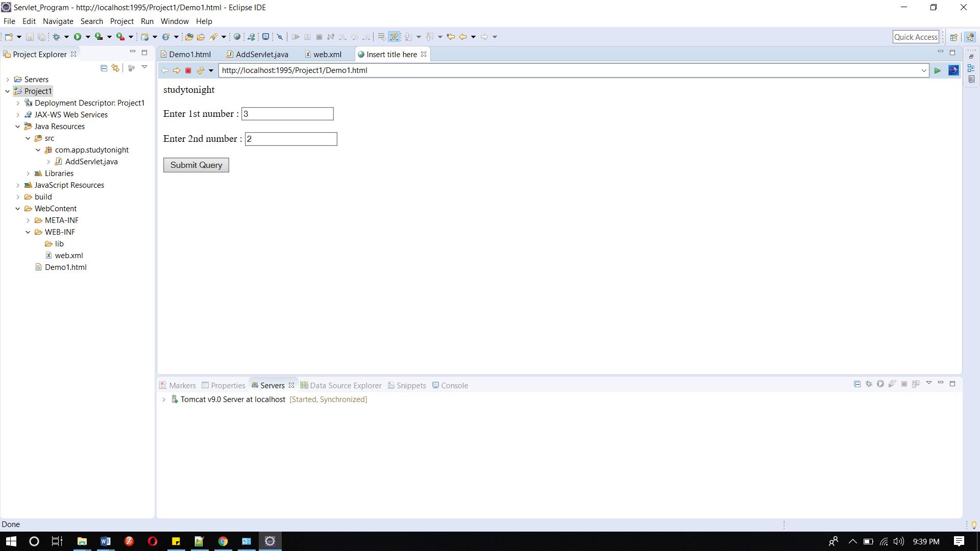This screenshot has width=980, height=551.
Task: Click the green Run toolbar icon
Action: coord(78,37)
